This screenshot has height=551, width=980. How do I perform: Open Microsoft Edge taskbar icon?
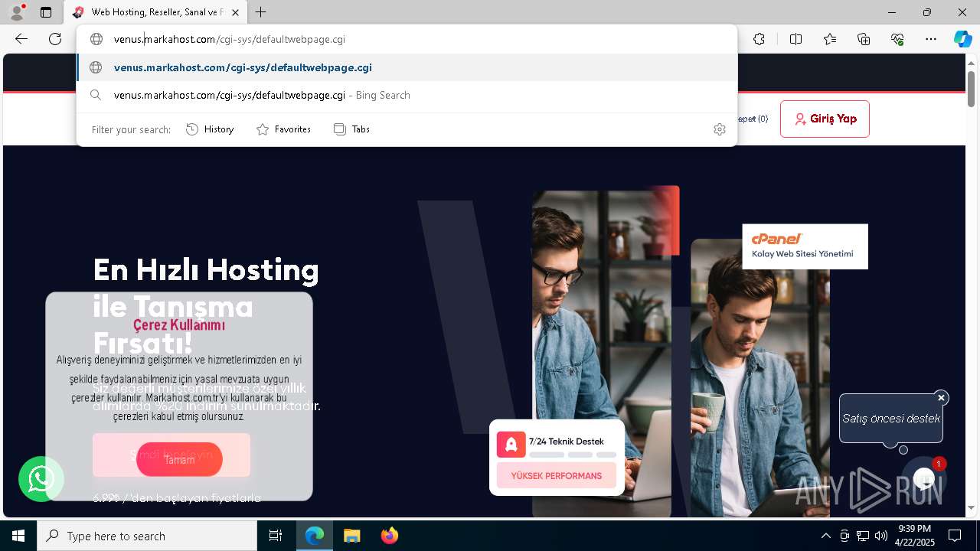click(315, 536)
